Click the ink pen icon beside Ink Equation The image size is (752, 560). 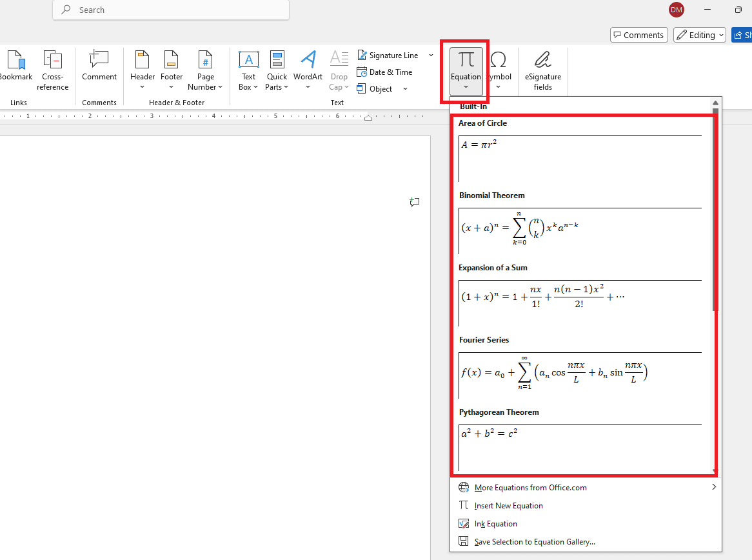(464, 524)
